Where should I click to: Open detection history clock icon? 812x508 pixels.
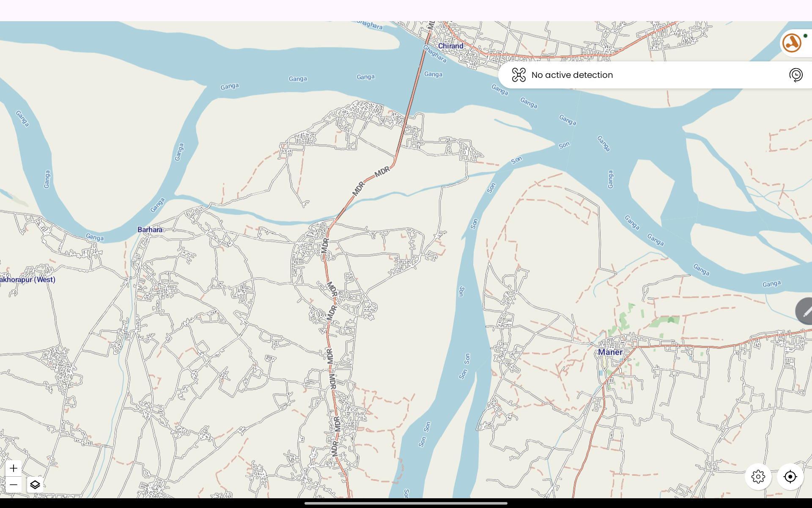pyautogui.click(x=796, y=75)
